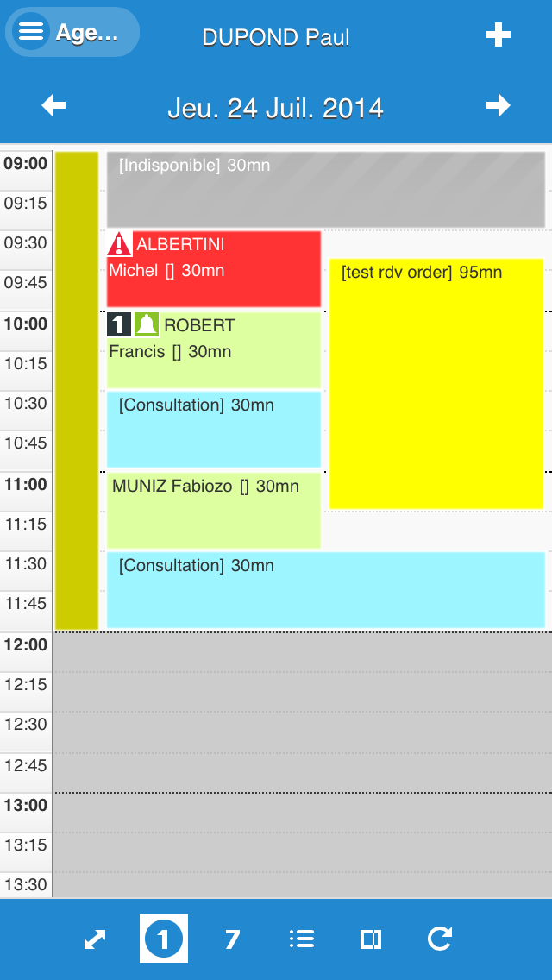Click the red warning icon on ALBERTINI
The image size is (552, 980).
(119, 245)
